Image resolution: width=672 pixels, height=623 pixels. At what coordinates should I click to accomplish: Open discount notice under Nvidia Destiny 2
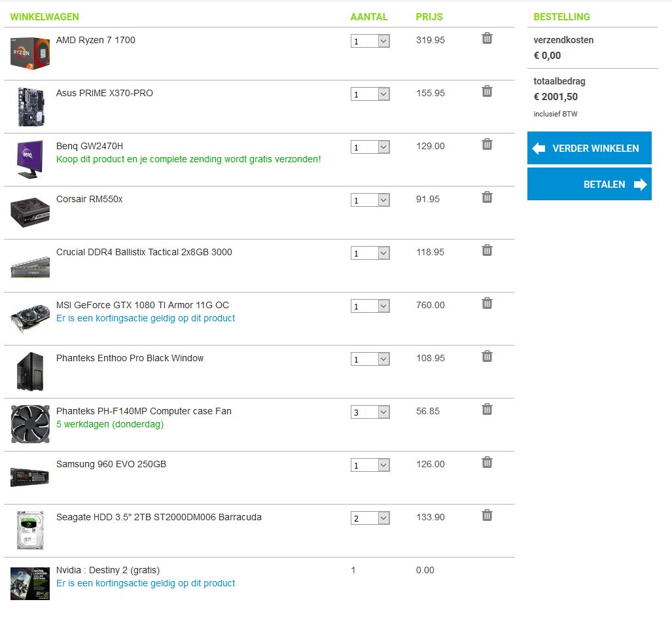point(146,583)
